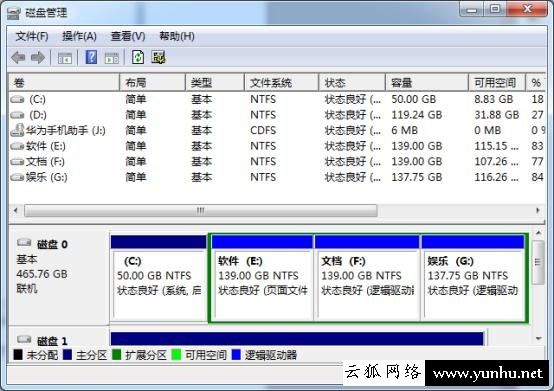Maximize the Disk Management window

495,9
